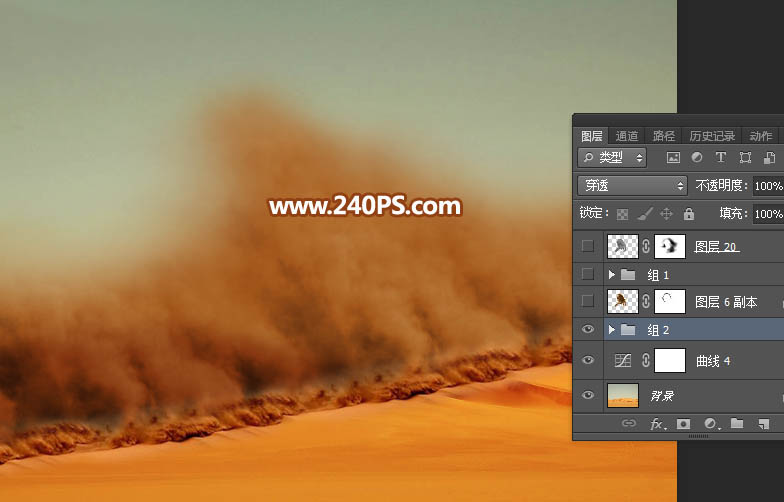This screenshot has width=784, height=502.
Task: Switch to 历史记录 tab
Action: click(712, 136)
